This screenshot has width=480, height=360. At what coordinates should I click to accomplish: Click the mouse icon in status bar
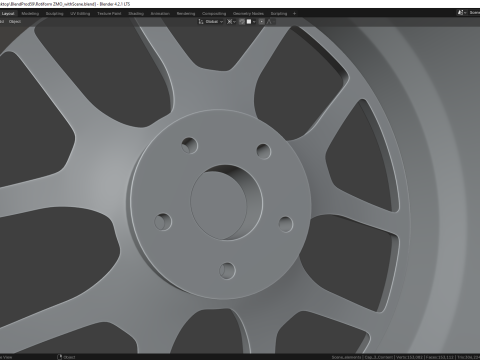(60, 357)
